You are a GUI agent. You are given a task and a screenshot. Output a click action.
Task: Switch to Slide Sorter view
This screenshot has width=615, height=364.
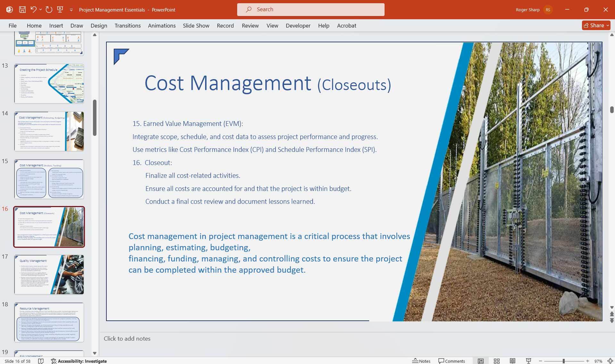click(496, 361)
